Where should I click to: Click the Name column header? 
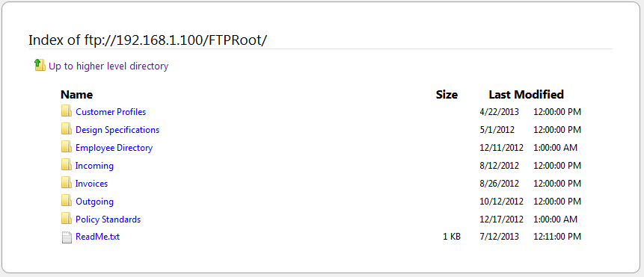pyautogui.click(x=77, y=95)
